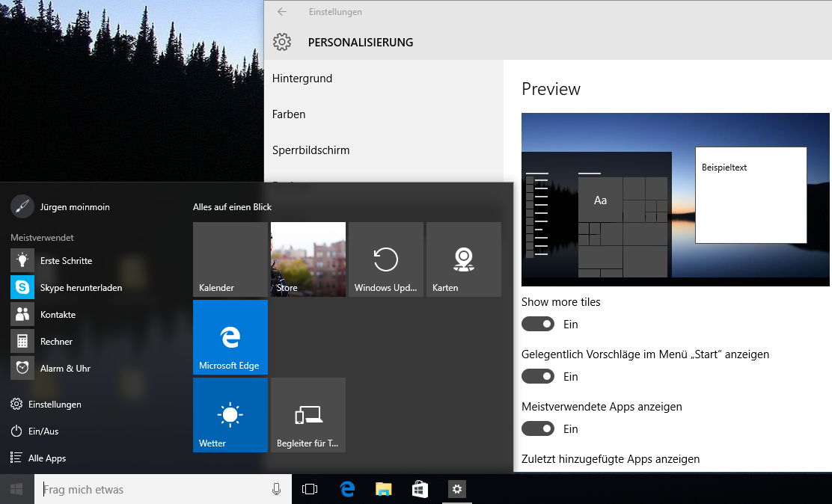Open the Windows Update tile

coord(385,259)
